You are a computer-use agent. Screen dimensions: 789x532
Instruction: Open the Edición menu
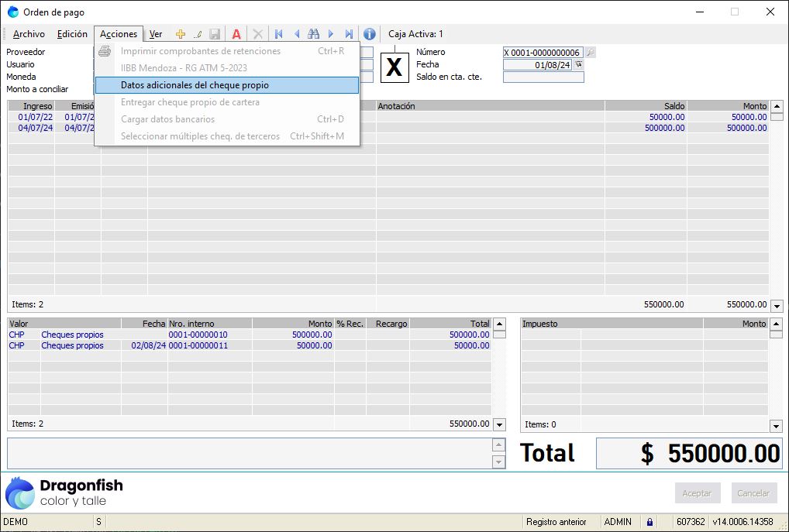72,34
